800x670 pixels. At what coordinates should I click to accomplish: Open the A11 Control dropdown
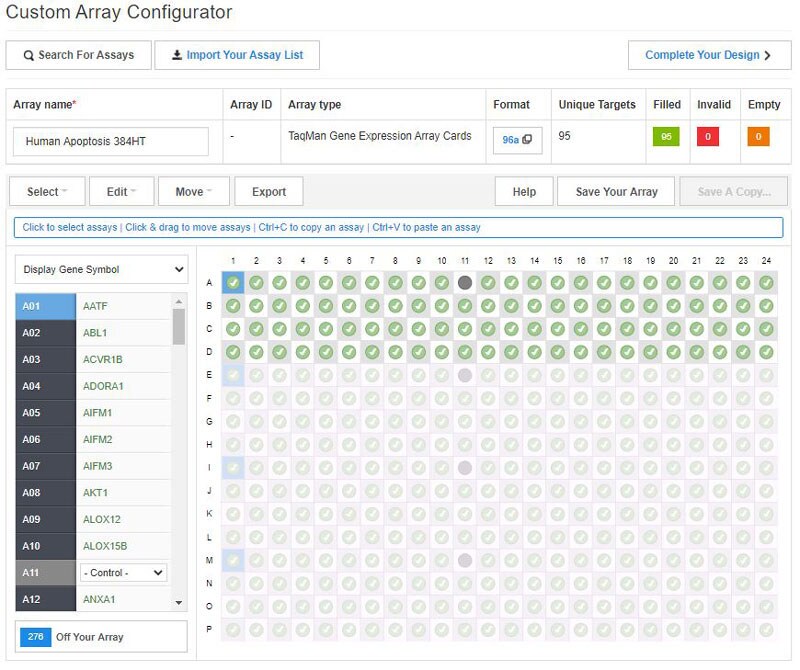[123, 573]
